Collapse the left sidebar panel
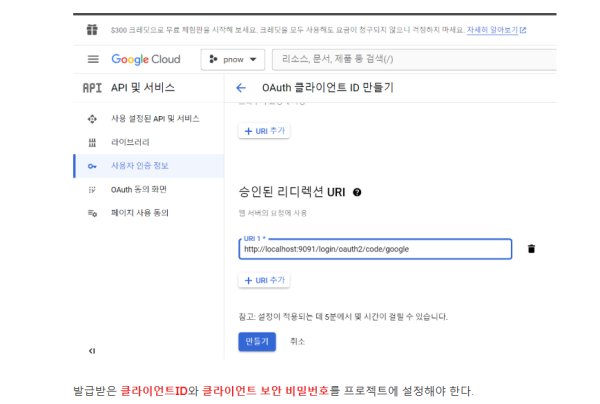Image resolution: width=600 pixels, height=404 pixels. click(92, 351)
